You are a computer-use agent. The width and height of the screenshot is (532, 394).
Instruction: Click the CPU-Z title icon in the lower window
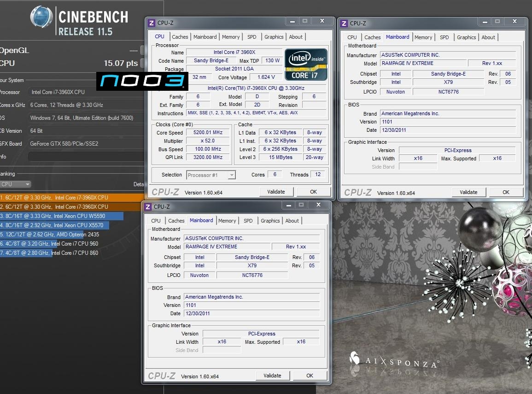coord(148,207)
